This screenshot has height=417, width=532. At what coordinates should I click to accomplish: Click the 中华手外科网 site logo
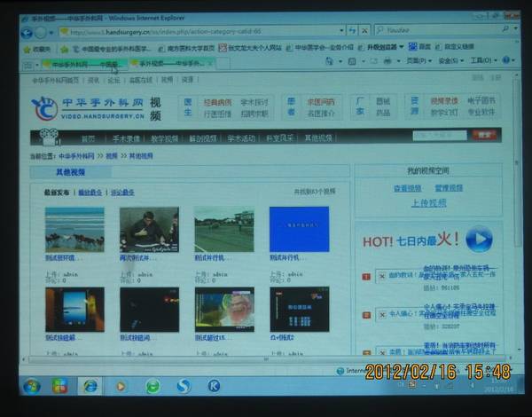click(84, 108)
